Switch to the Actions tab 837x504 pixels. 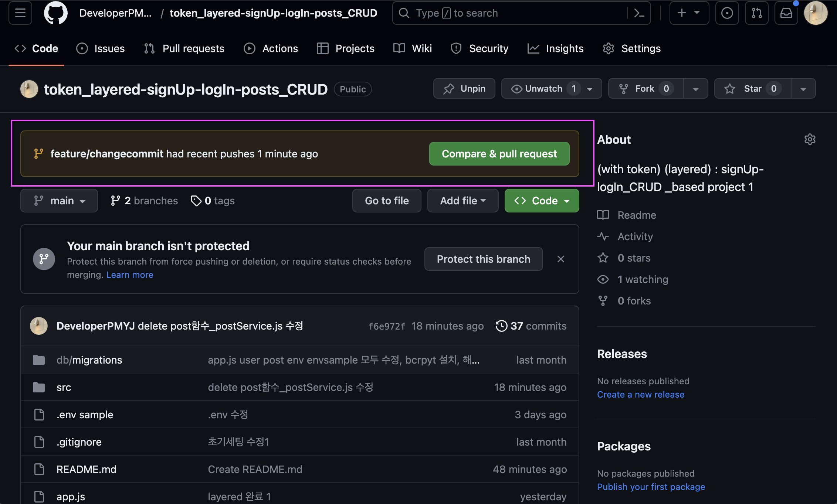pos(271,48)
